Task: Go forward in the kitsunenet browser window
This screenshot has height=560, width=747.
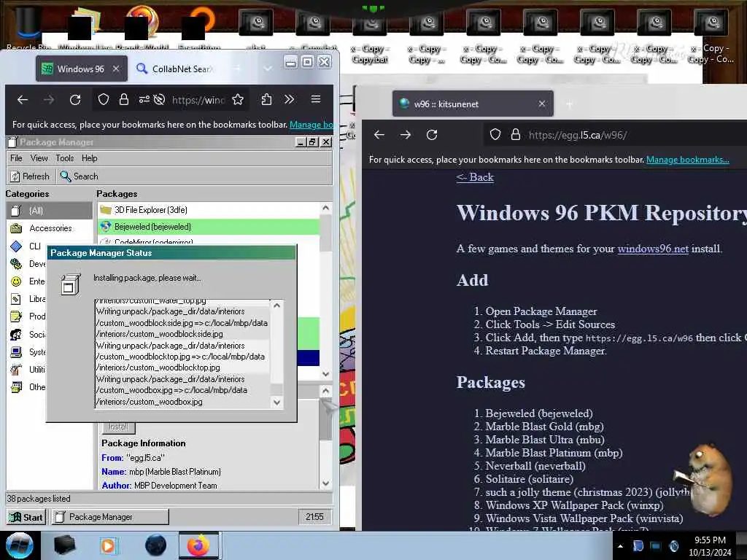Action: tap(406, 135)
